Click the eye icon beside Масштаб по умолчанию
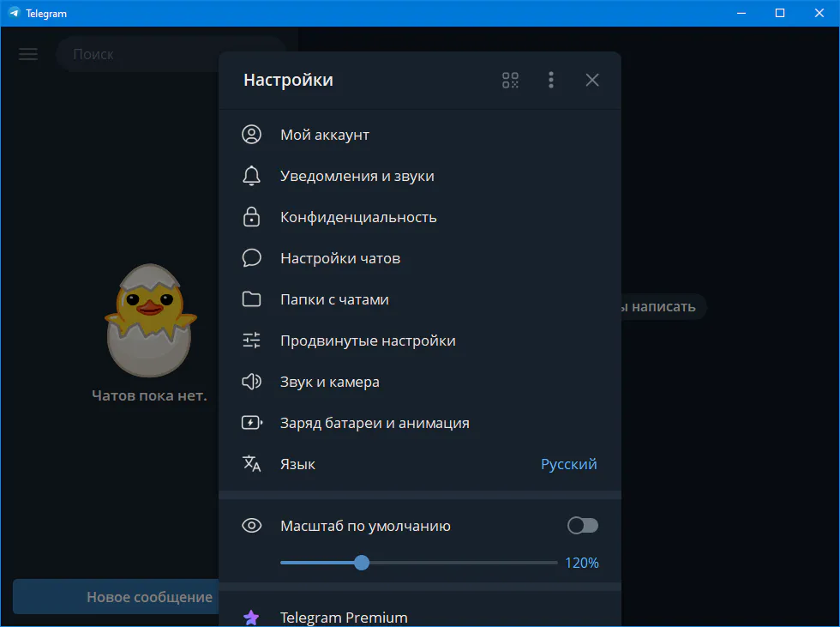Screen dimensions: 840x627 (251, 526)
